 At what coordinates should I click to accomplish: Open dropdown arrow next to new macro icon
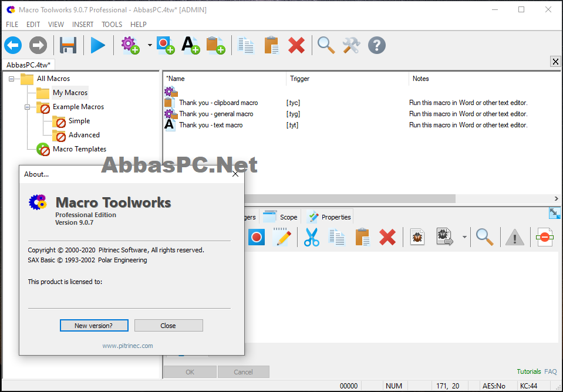[x=150, y=45]
